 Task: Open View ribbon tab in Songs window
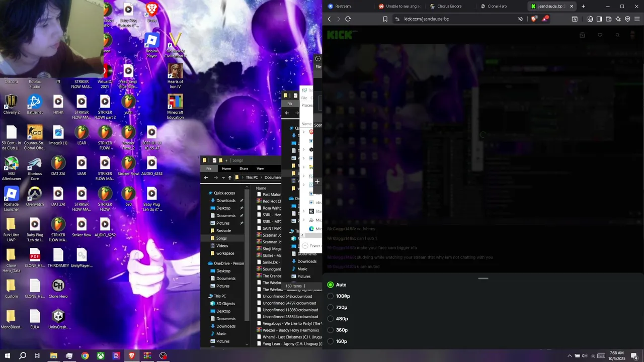point(260,168)
